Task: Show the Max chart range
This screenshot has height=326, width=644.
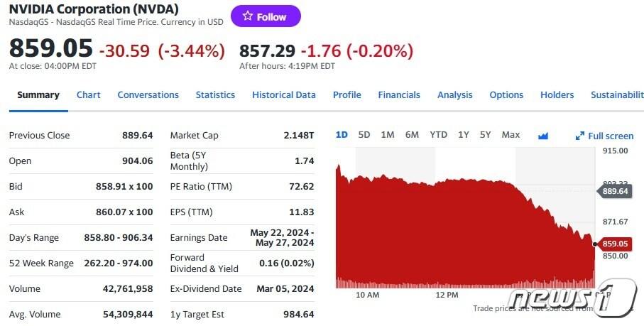Action: pos(511,135)
